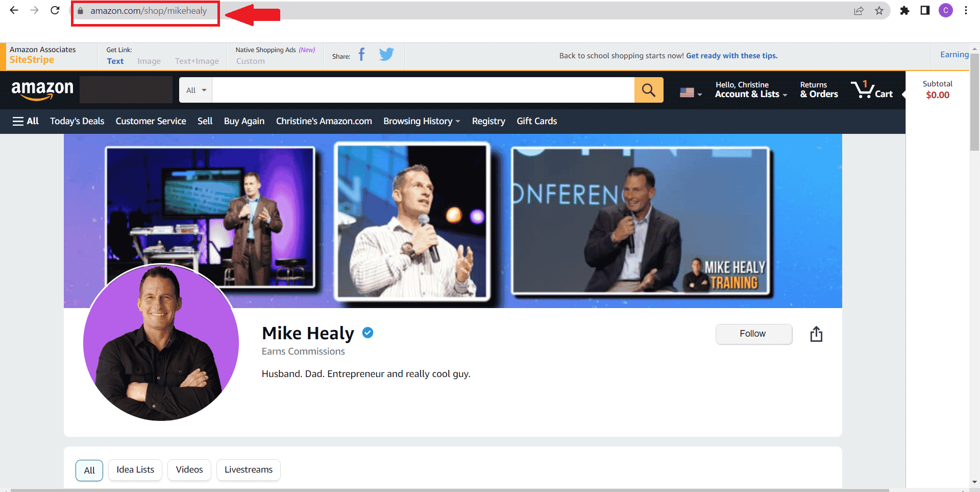Open Today's Deals

tap(77, 121)
